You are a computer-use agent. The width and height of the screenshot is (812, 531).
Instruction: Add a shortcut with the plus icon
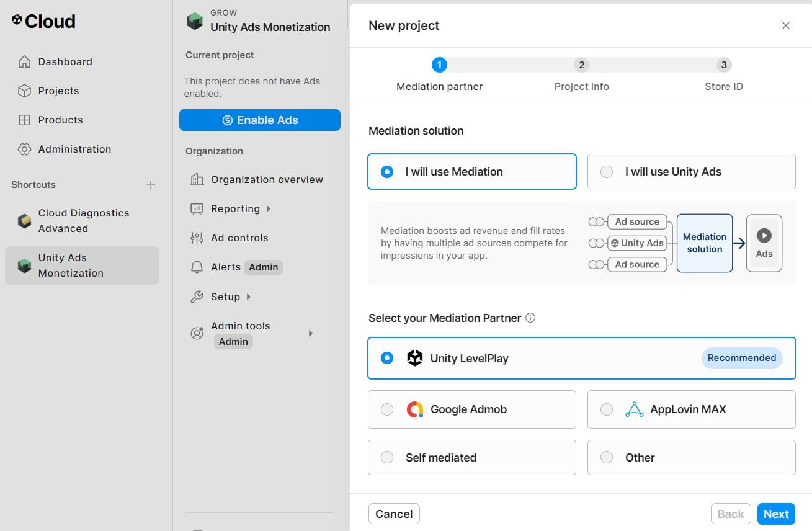coord(151,185)
